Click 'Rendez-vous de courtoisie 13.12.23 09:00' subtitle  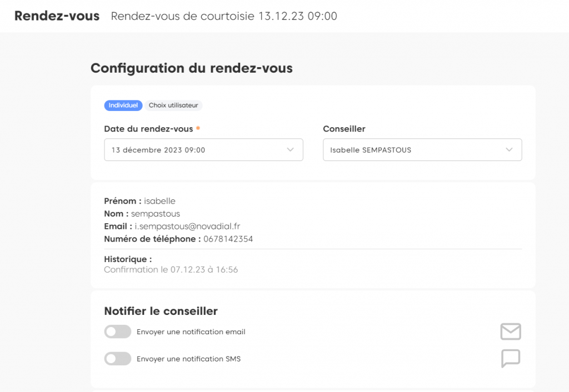[224, 16]
